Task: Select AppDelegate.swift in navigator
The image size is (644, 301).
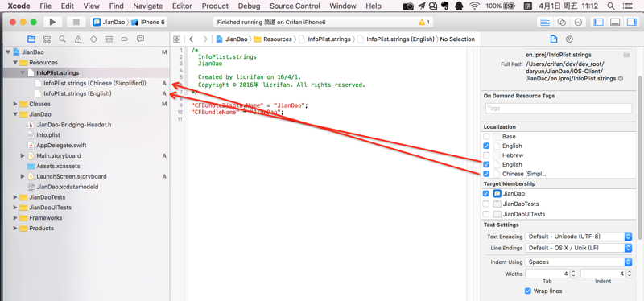Action: pyautogui.click(x=61, y=146)
